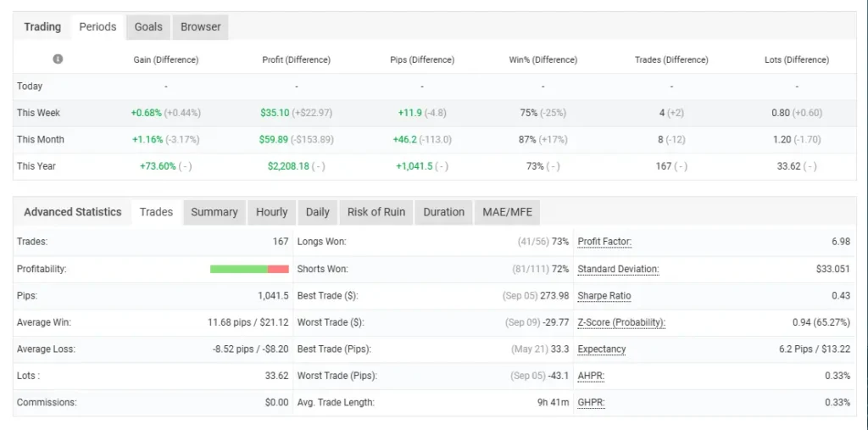Click the Standard Deviation label
This screenshot has width=868, height=430.
click(618, 269)
